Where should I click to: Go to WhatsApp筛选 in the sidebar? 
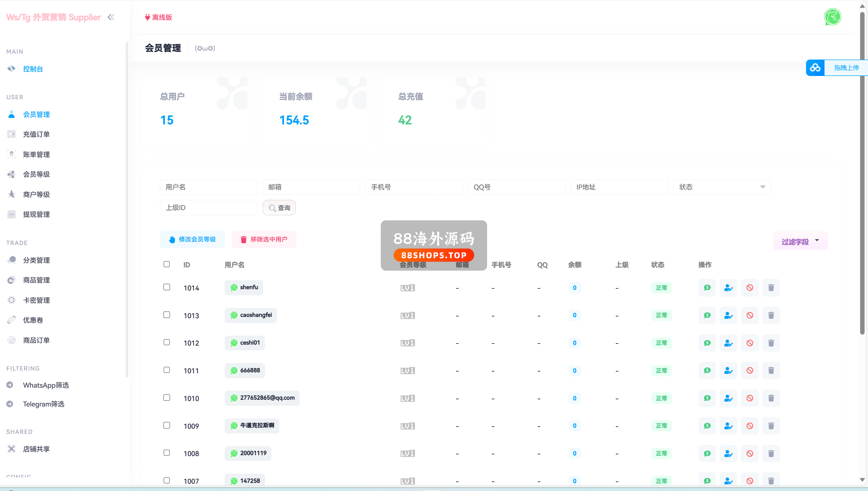point(46,385)
